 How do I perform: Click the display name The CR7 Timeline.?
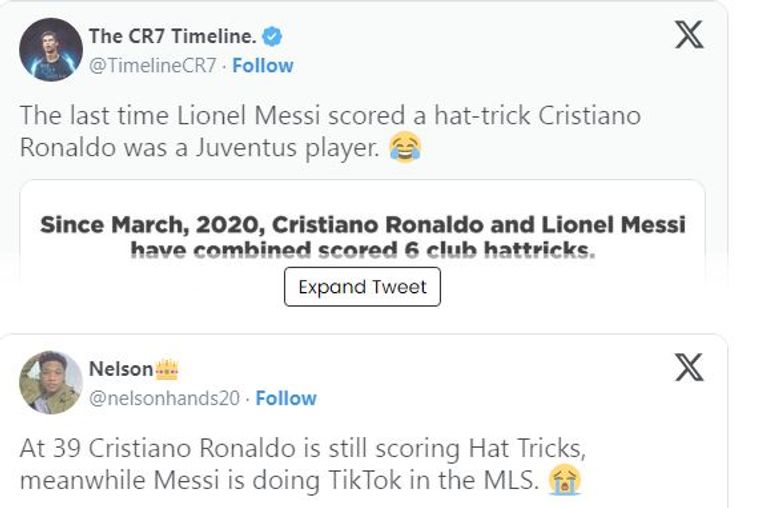tap(171, 37)
